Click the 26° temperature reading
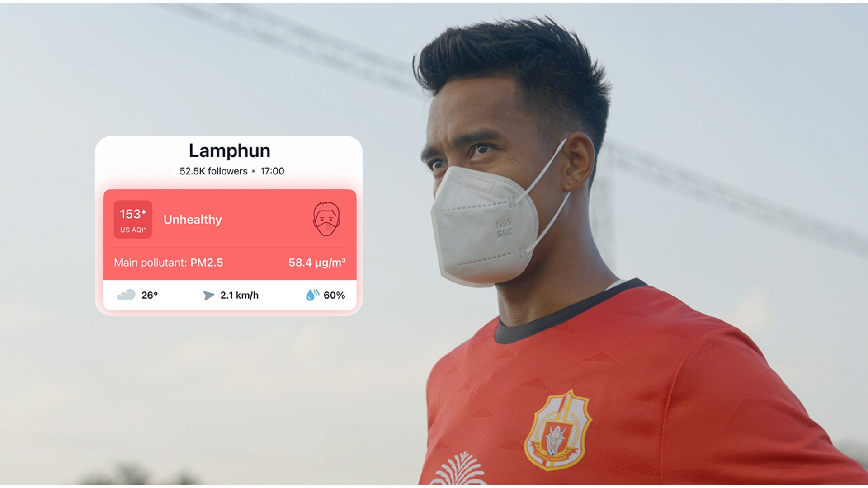 tap(150, 296)
